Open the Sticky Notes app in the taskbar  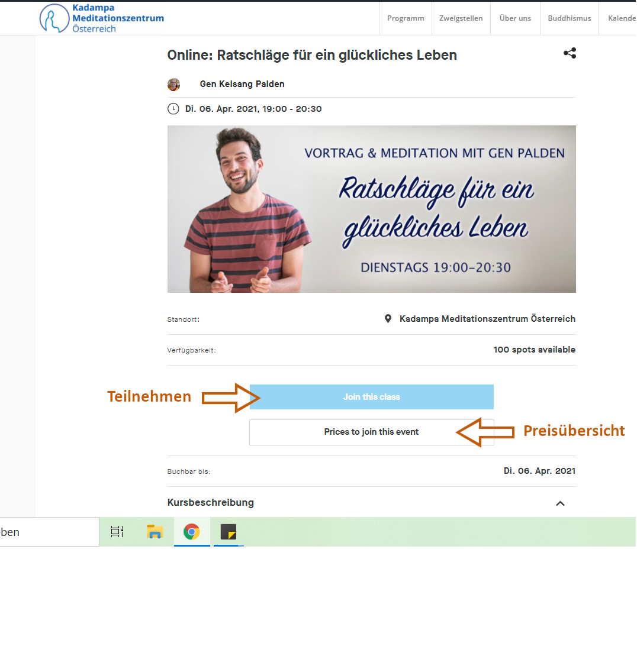coord(228,532)
